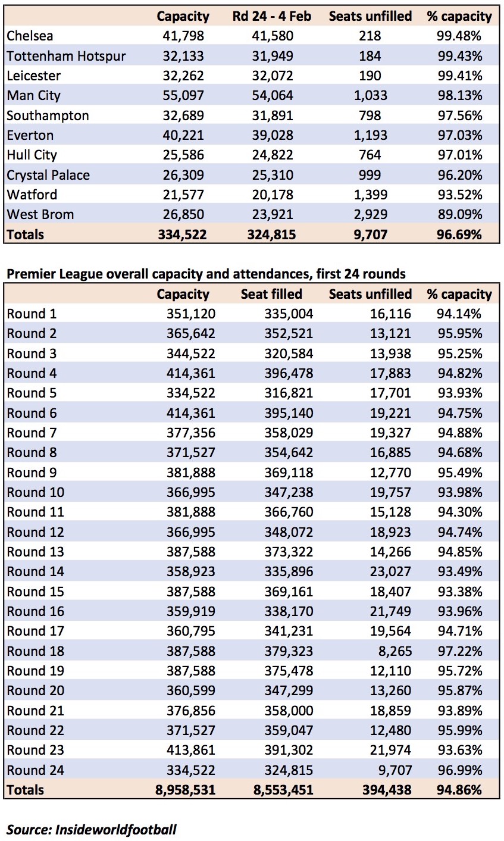Click Watford attendance figure 20,178
Viewport: 504px width, 841px height.
pyautogui.click(x=272, y=195)
